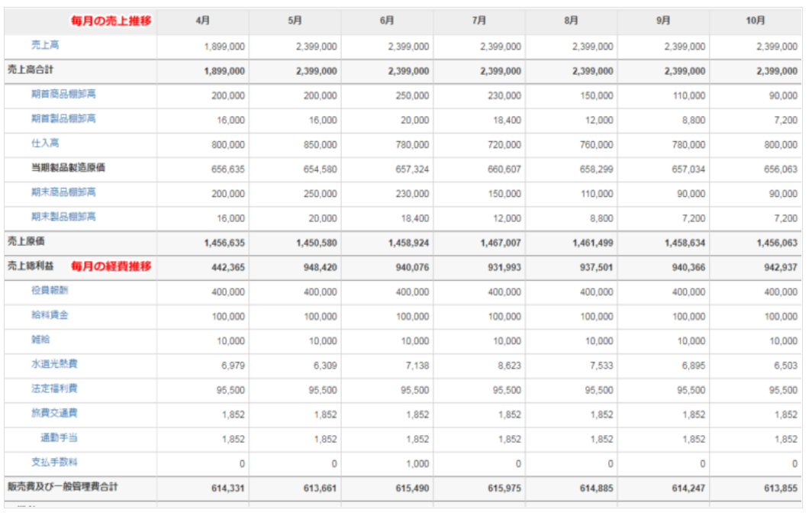812x516 pixels.
Task: Open the 水道光熱費 link
Action: [54, 364]
